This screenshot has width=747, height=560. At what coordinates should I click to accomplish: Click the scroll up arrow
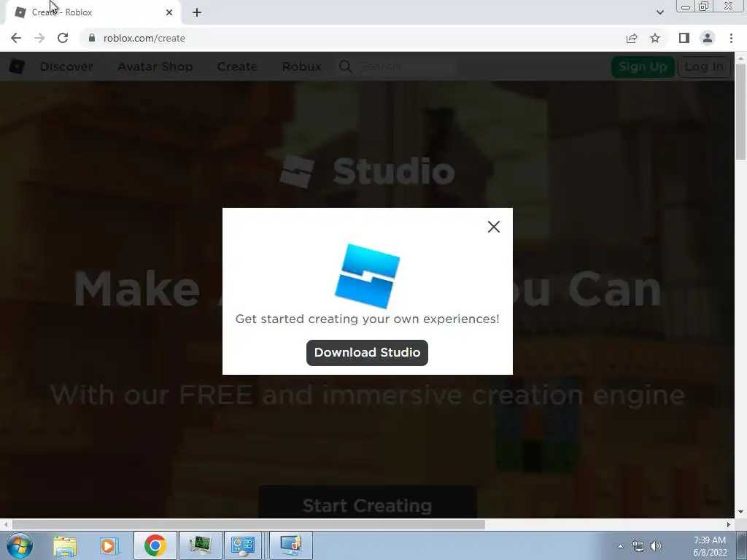(741, 58)
